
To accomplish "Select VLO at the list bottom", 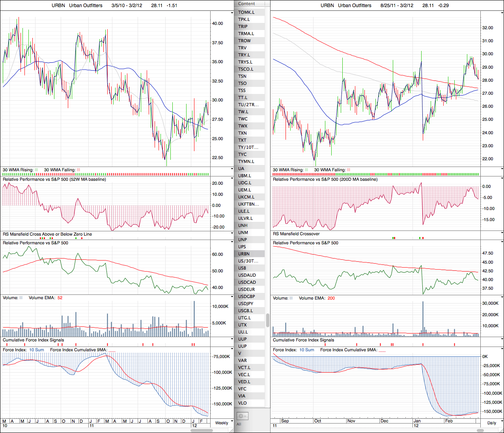I will pos(243,403).
